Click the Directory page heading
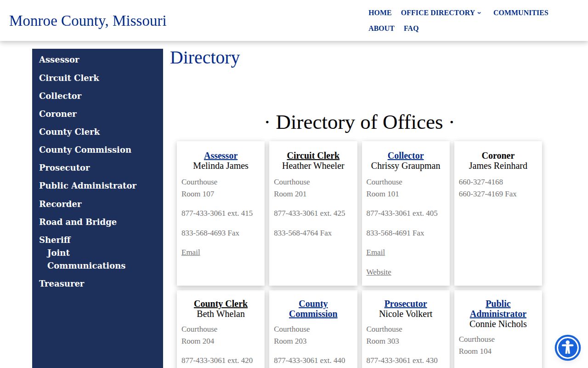 tap(205, 57)
